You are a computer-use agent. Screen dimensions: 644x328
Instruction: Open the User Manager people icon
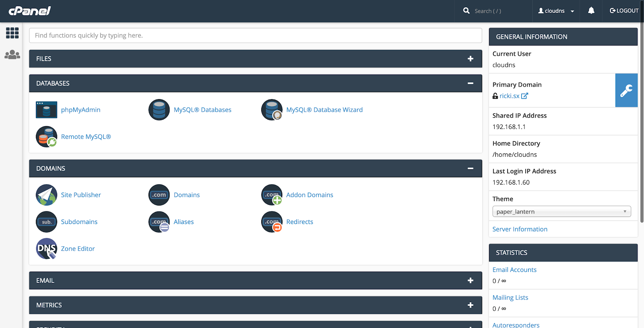point(12,54)
